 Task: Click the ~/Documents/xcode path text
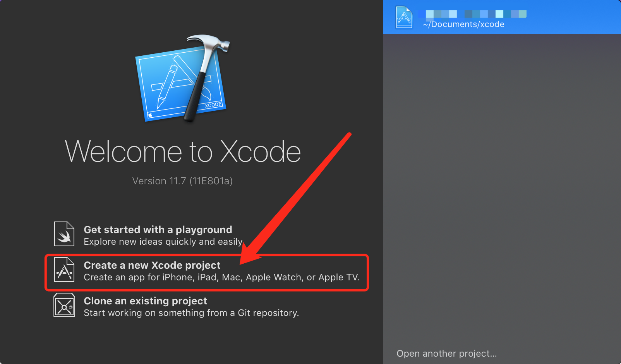pos(464,24)
